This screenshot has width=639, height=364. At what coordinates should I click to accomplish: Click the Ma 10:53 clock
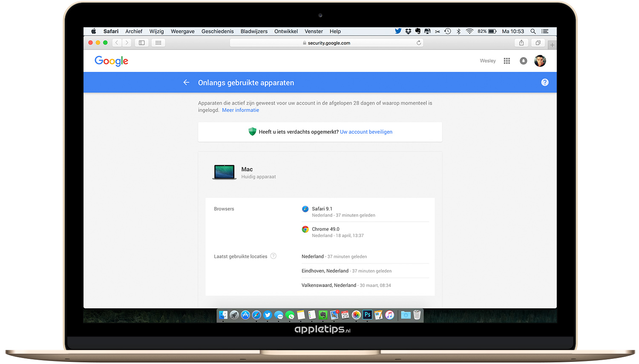click(x=513, y=31)
